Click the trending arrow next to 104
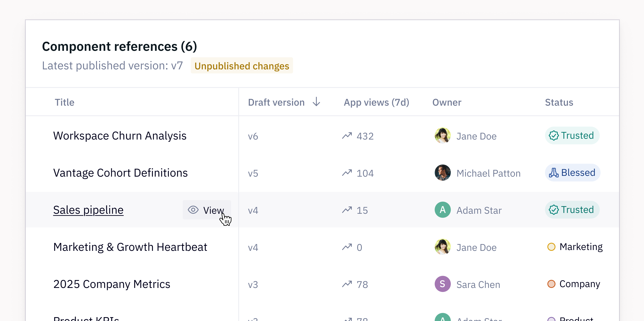 [347, 173]
